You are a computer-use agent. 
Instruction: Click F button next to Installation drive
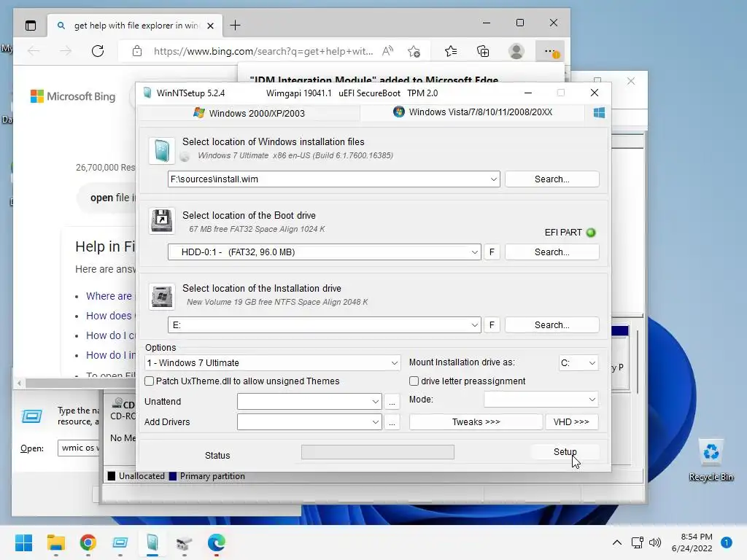492,324
